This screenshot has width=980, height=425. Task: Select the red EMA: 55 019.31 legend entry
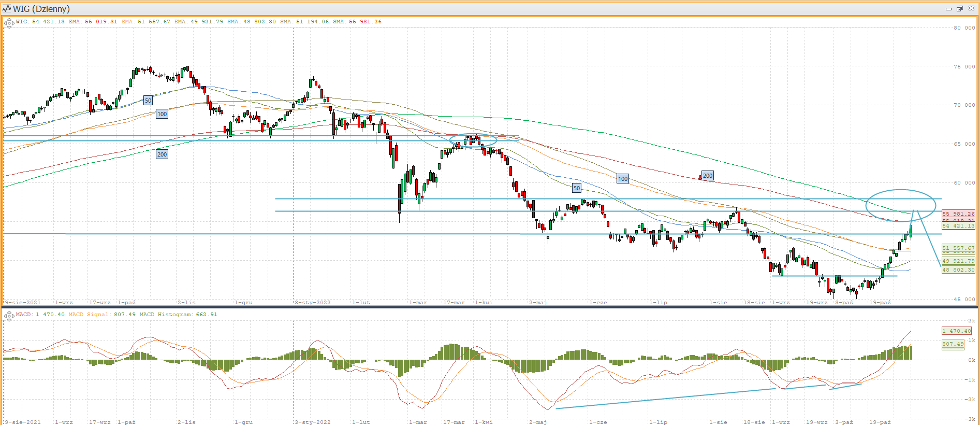93,22
